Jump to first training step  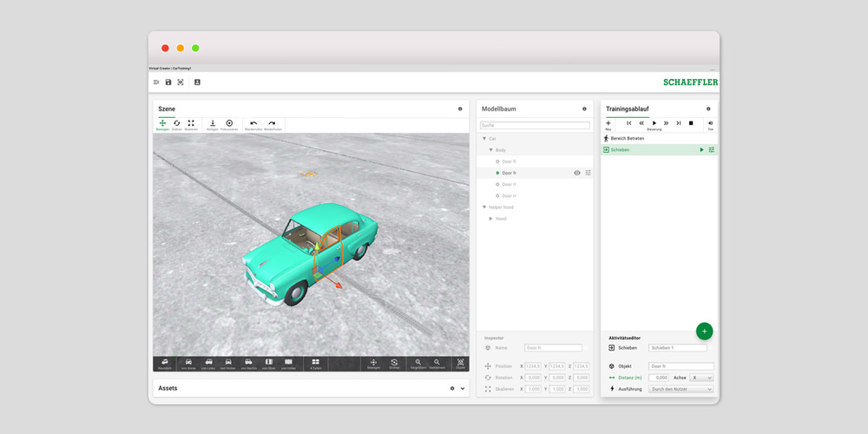click(x=628, y=123)
